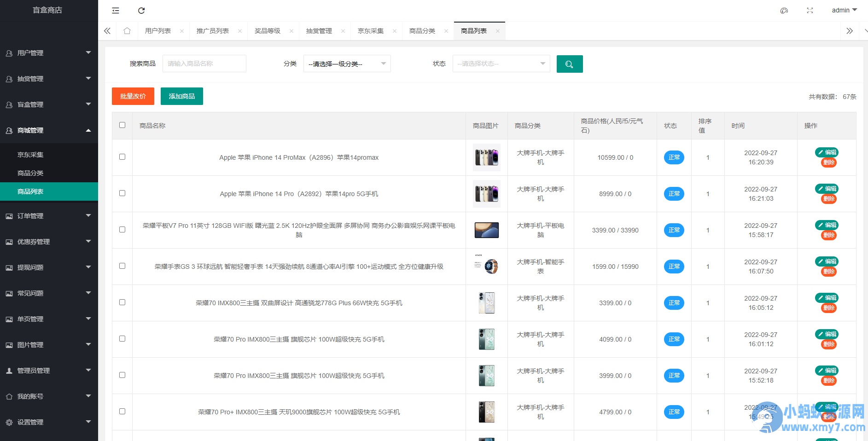Click the green search icon button

[570, 64]
